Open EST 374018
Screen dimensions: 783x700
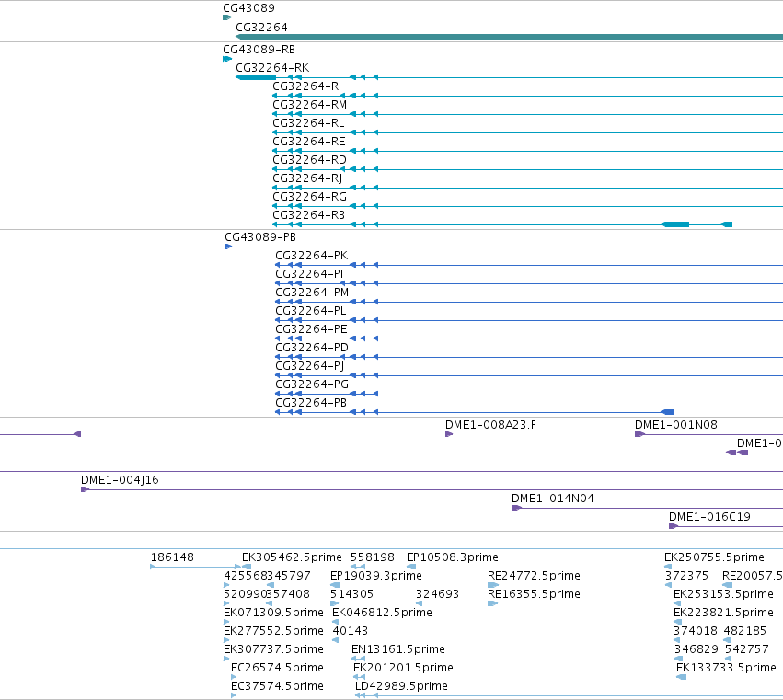696,631
